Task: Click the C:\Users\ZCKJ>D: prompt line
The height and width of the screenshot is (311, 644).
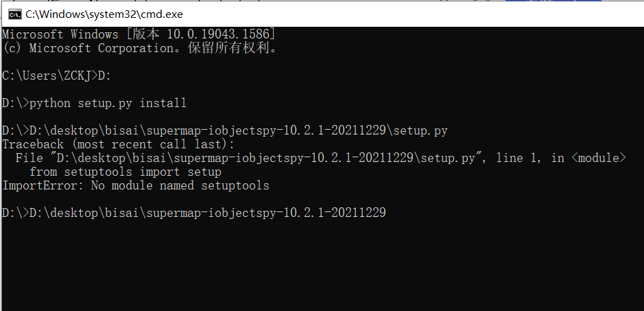Action: point(57,76)
